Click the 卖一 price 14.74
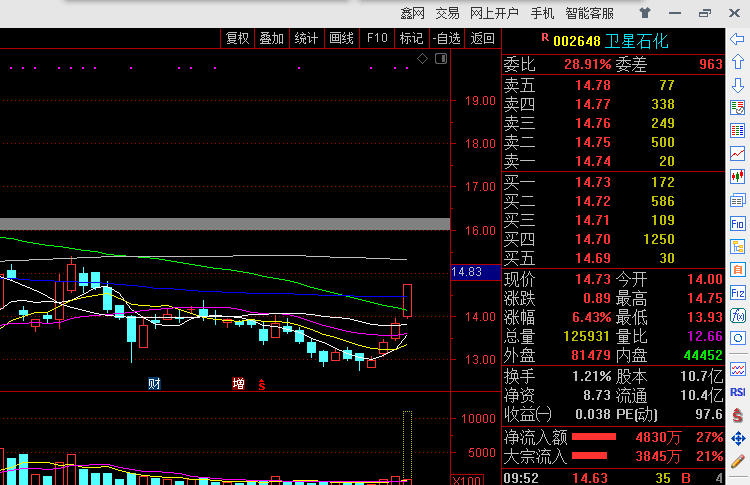 click(x=593, y=161)
